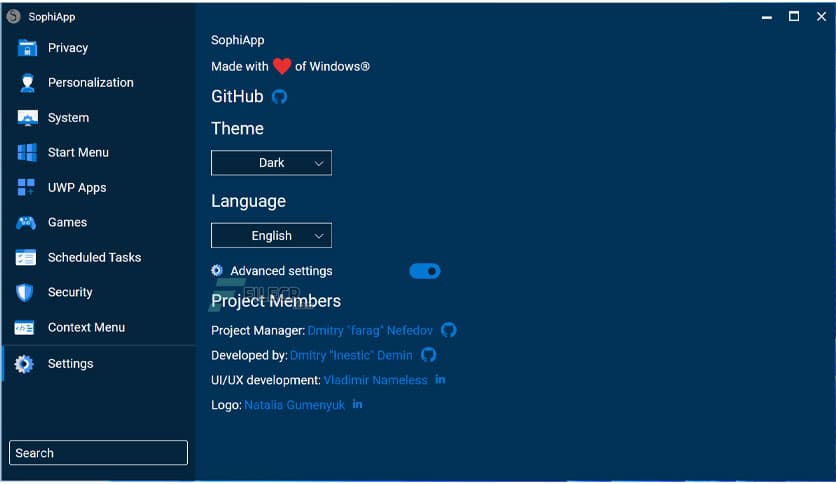Viewport: 836px width, 484px height.
Task: Open the Dmitry "Inestic" Demin link
Action: pos(351,356)
